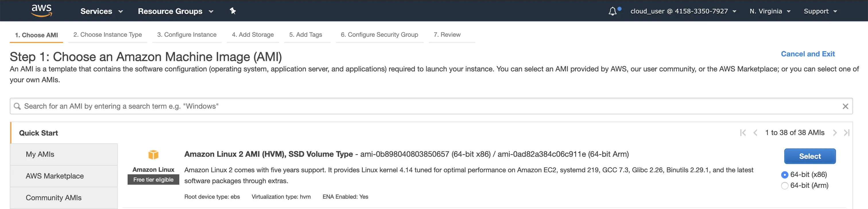Viewport: 868px width, 209px height.
Task: Expand the Support menu
Action: 820,11
